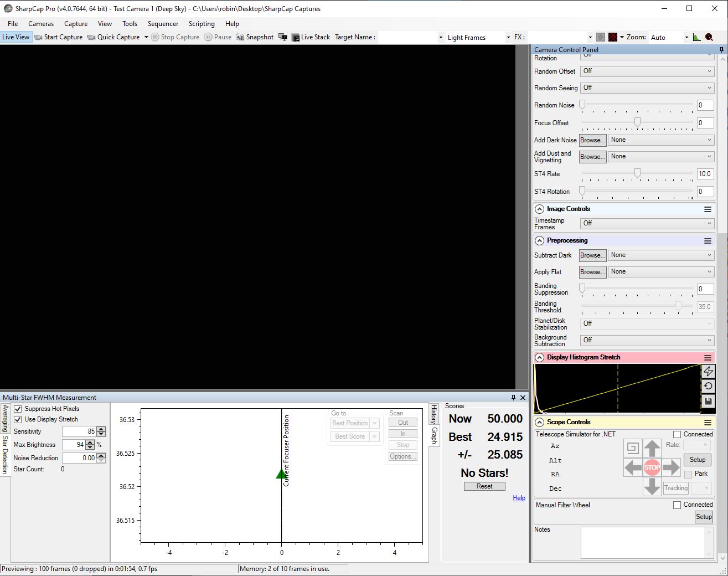728x576 pixels.
Task: Collapse the Scope Controls section
Action: click(x=539, y=423)
